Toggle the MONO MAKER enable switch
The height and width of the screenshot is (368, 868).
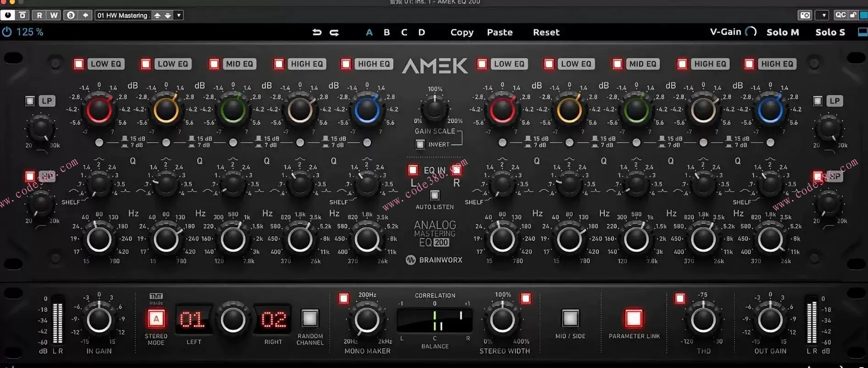343,299
